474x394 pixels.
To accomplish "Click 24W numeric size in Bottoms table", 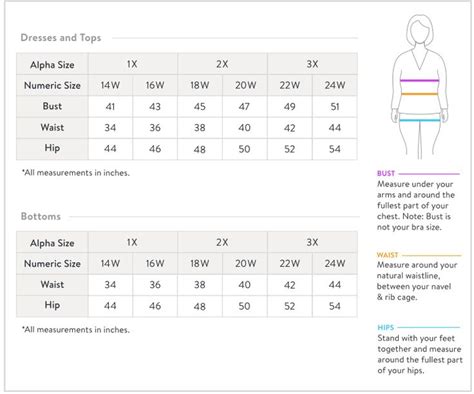I will 335,264.
